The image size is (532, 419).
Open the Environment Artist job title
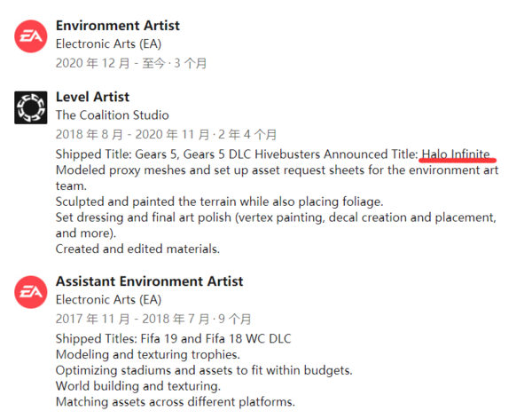(x=118, y=26)
